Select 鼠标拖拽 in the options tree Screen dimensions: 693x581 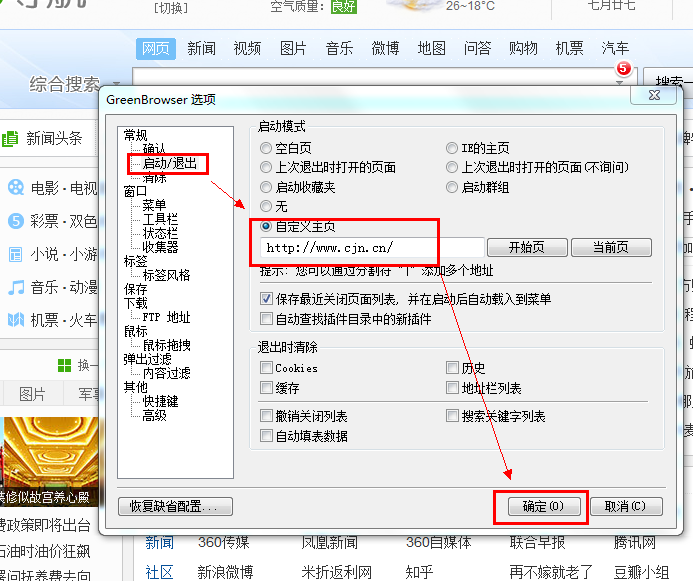click(165, 345)
